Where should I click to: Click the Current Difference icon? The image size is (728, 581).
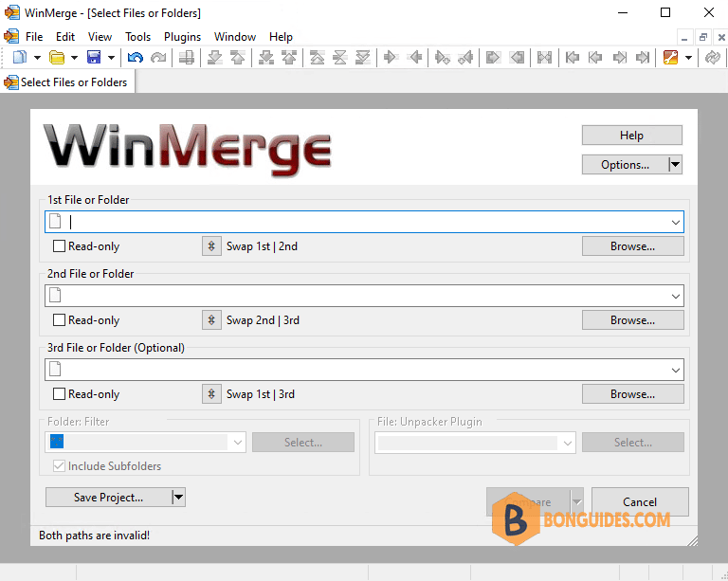tap(340, 58)
